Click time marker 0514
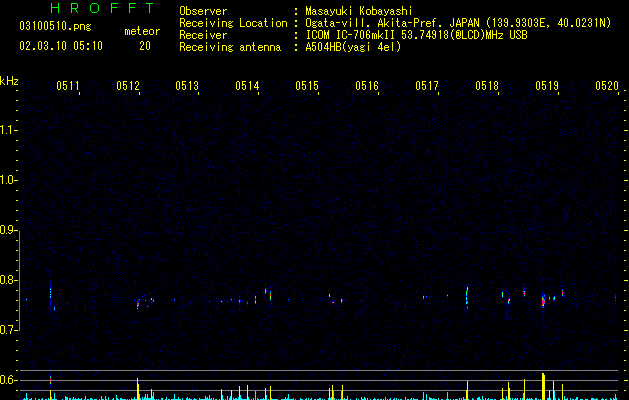This screenshot has width=629, height=400. coord(247,85)
